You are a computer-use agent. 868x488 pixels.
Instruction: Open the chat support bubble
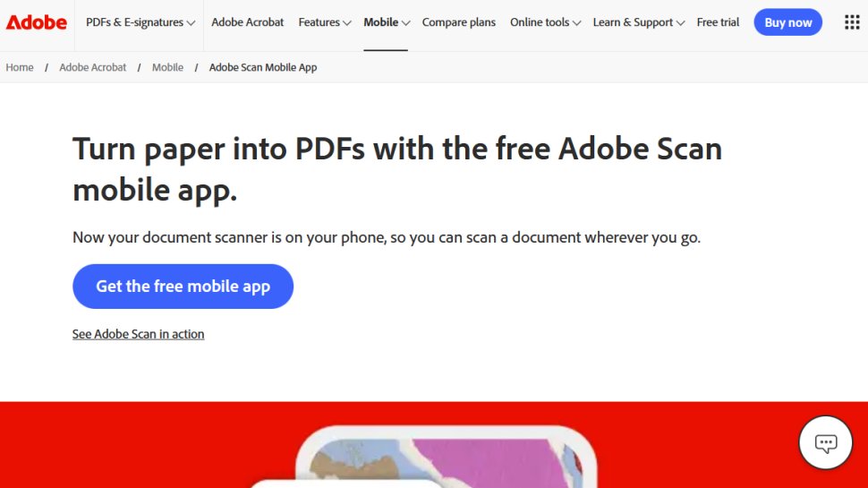click(825, 442)
